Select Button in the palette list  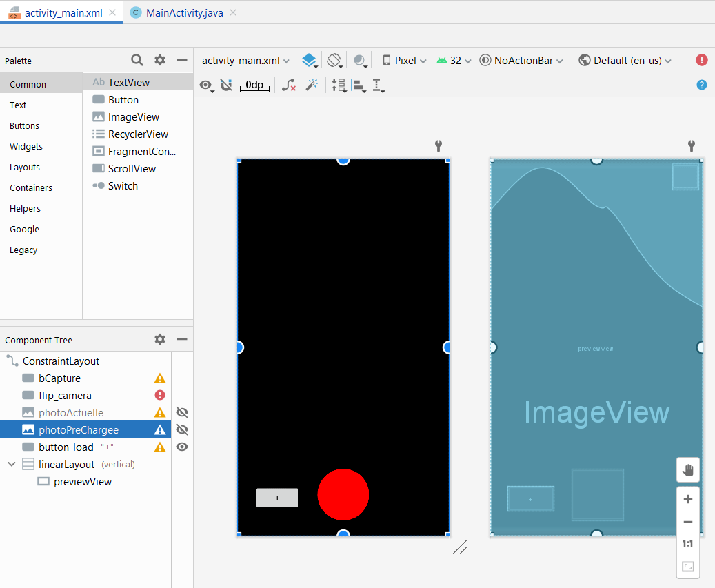(123, 99)
